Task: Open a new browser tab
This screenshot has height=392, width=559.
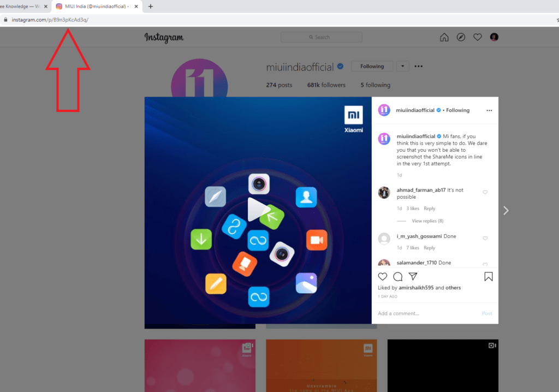Action: click(x=151, y=7)
